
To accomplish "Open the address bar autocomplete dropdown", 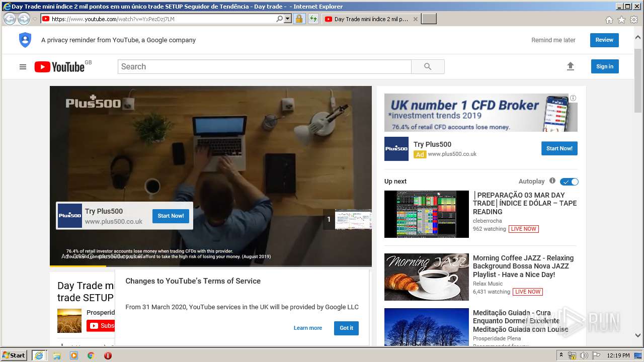I will pyautogui.click(x=288, y=19).
